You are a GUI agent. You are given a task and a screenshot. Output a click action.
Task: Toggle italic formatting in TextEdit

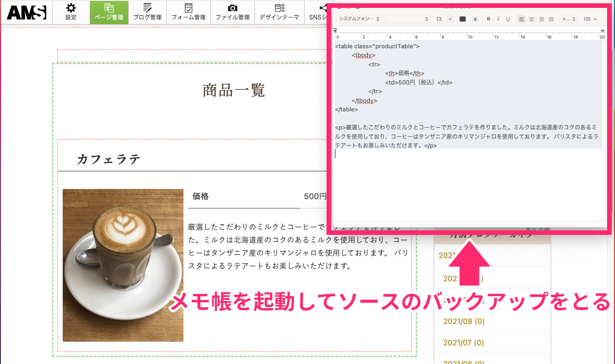coord(498,19)
